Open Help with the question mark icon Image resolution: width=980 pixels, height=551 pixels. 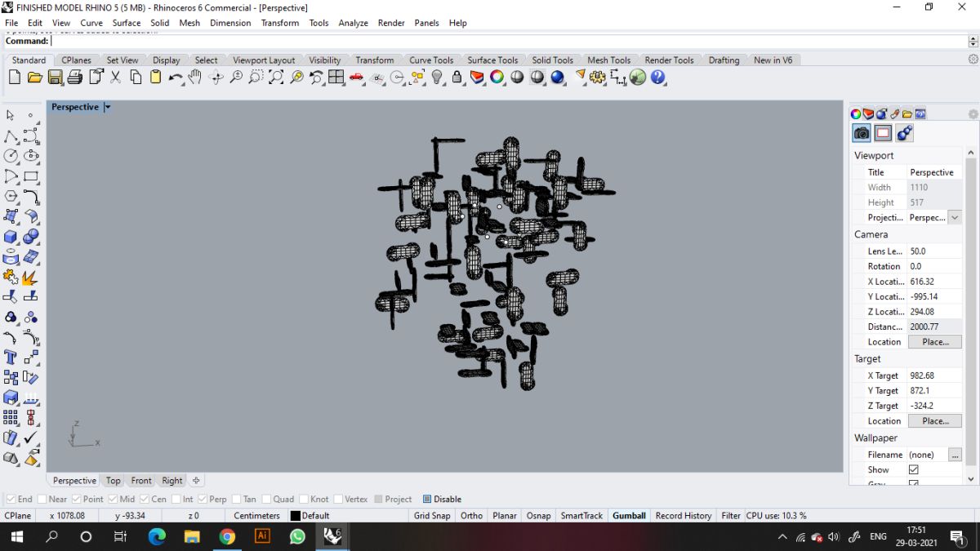(x=658, y=78)
